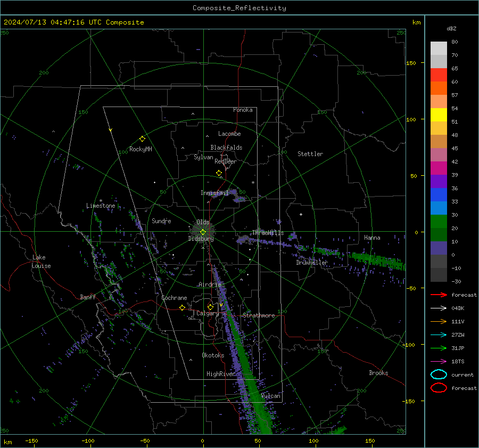Click the yellow diamond marker near Cochrane

click(183, 307)
